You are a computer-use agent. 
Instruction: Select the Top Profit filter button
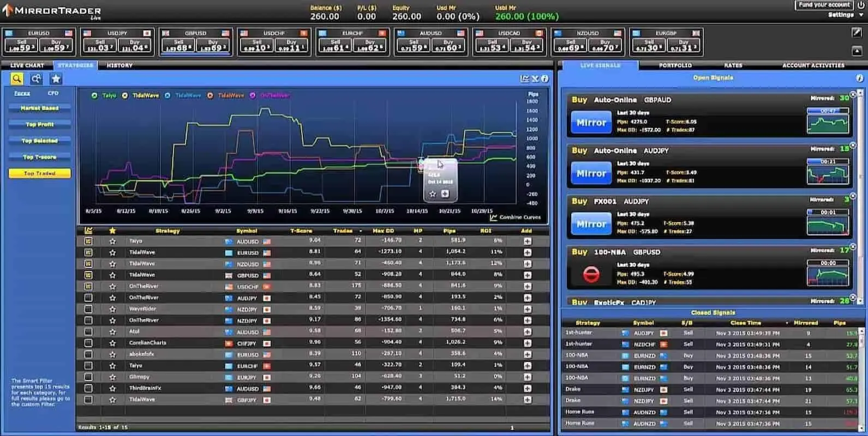(x=40, y=125)
